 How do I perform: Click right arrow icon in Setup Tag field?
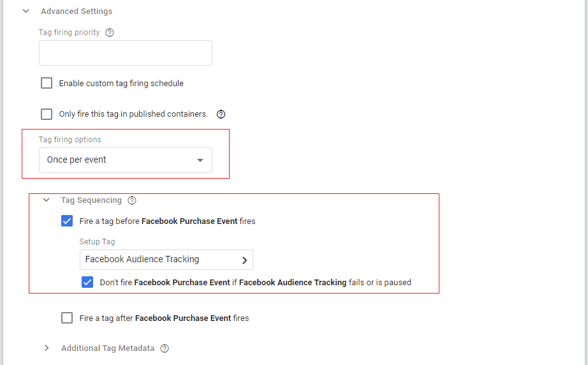tap(244, 260)
